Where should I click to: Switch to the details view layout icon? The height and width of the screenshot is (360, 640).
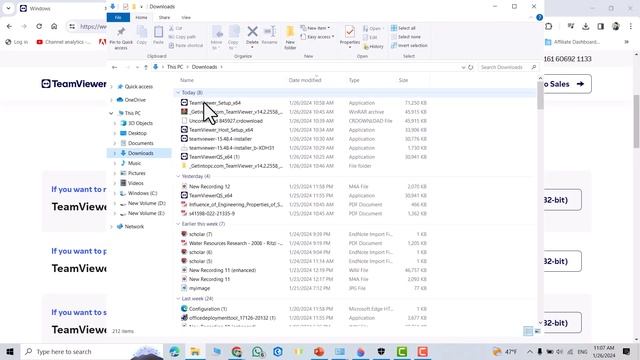click(x=528, y=331)
